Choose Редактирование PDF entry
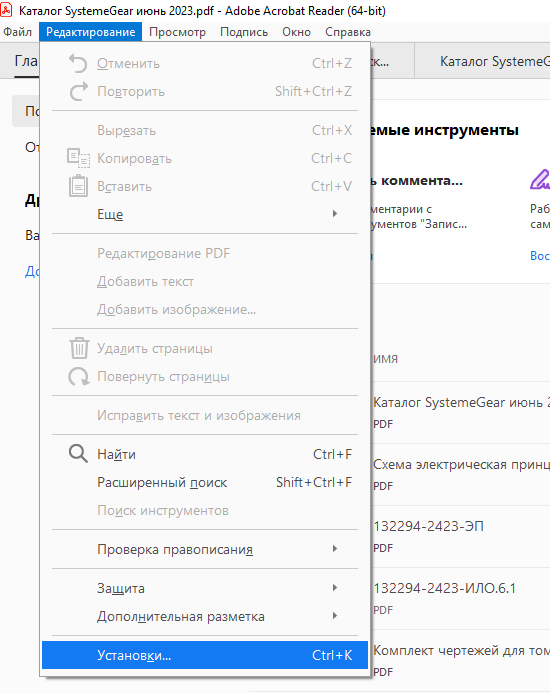550x693 pixels. point(205,253)
